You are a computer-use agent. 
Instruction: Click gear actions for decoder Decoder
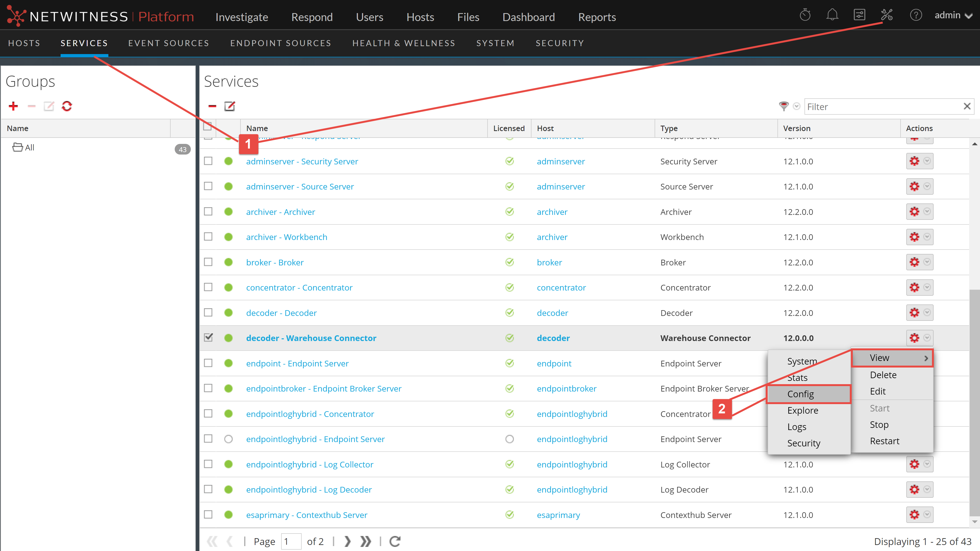(914, 312)
